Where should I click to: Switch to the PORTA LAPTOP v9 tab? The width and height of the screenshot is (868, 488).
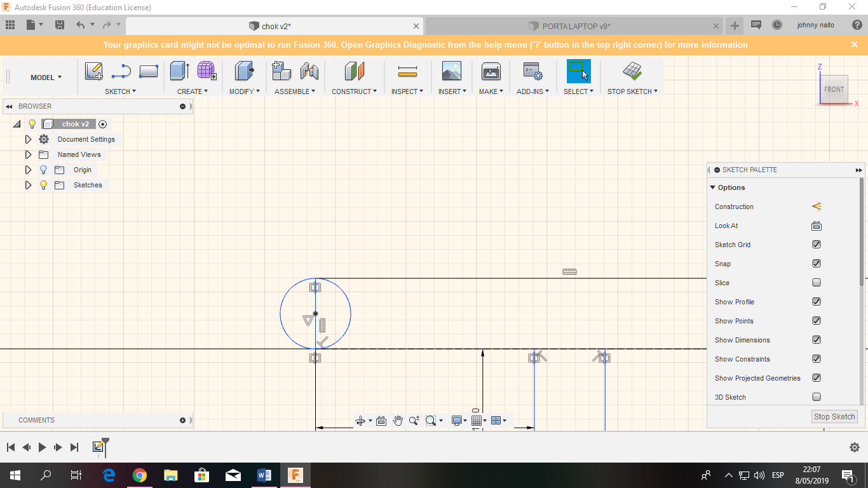[x=576, y=26]
